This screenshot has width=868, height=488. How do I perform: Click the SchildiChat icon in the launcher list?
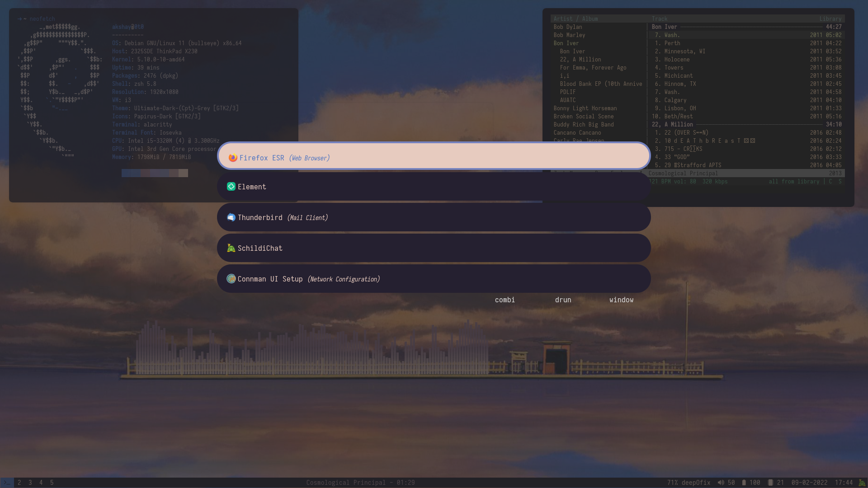pos(231,248)
